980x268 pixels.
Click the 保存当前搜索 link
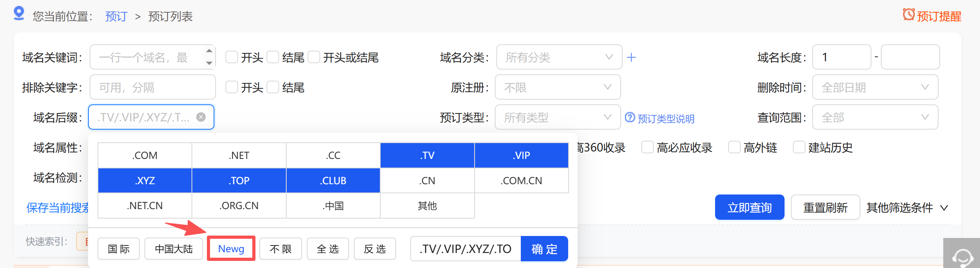(x=58, y=208)
